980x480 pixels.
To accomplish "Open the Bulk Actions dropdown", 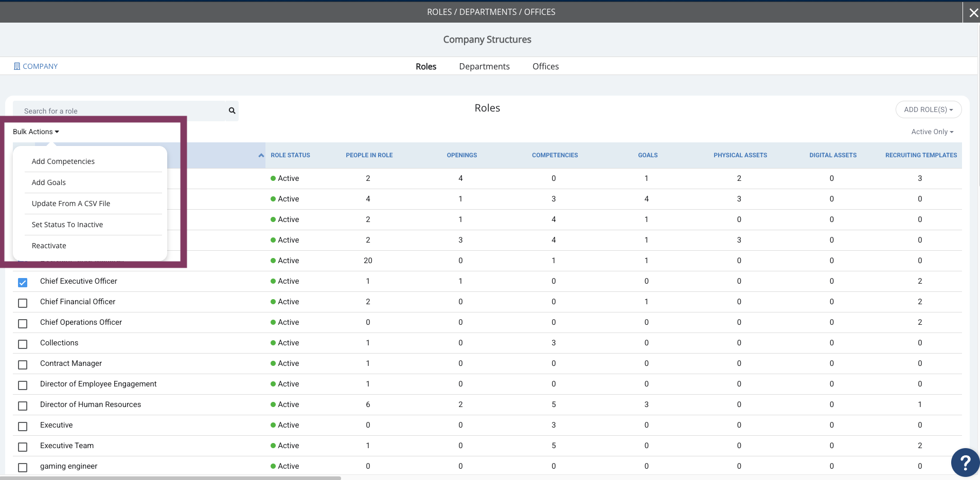I will click(x=36, y=132).
